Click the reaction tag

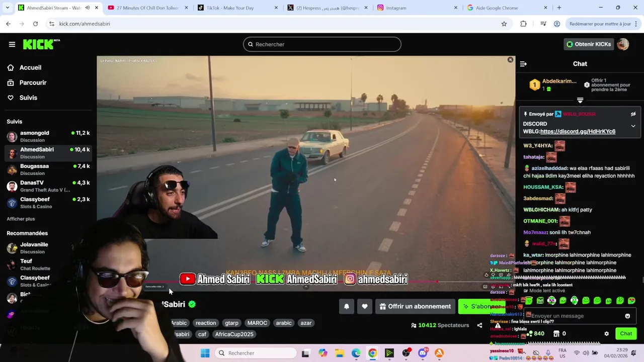206,323
